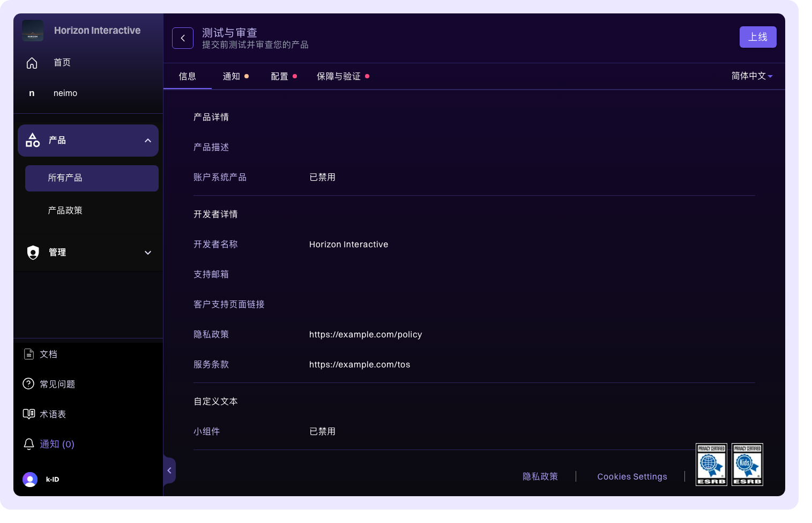Collapse the 产品 section chevron
The image size is (812, 523).
[x=148, y=141]
